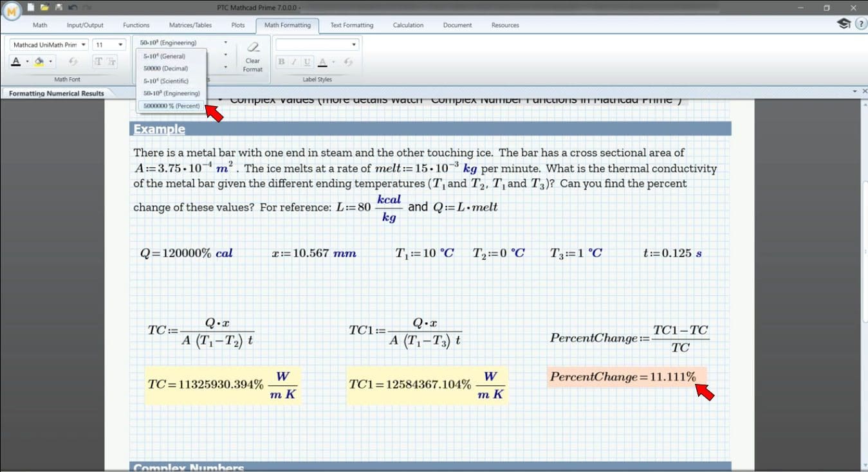Viewport: 868px width, 472px height.
Task: Click the T₂:=0 °C definition
Action: coord(499,253)
